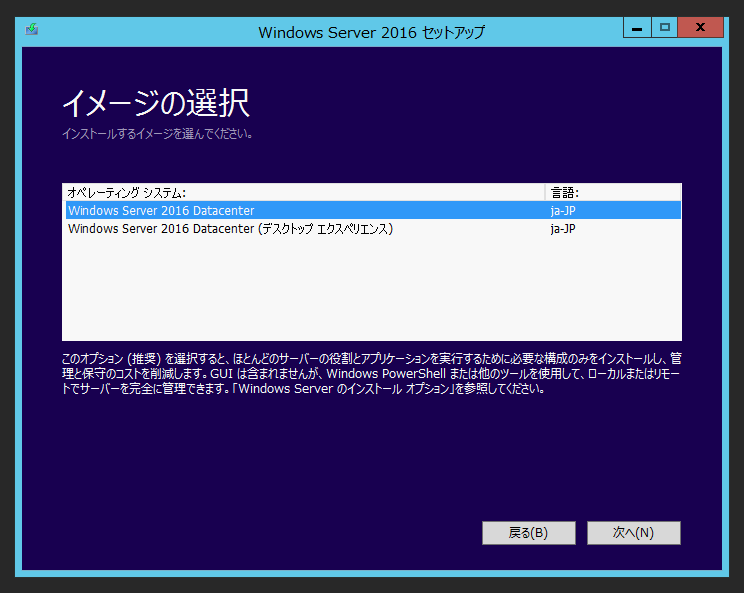Select Windows Server 2016 Datacenter core row
Image resolution: width=744 pixels, height=593 pixels.
(x=373, y=210)
